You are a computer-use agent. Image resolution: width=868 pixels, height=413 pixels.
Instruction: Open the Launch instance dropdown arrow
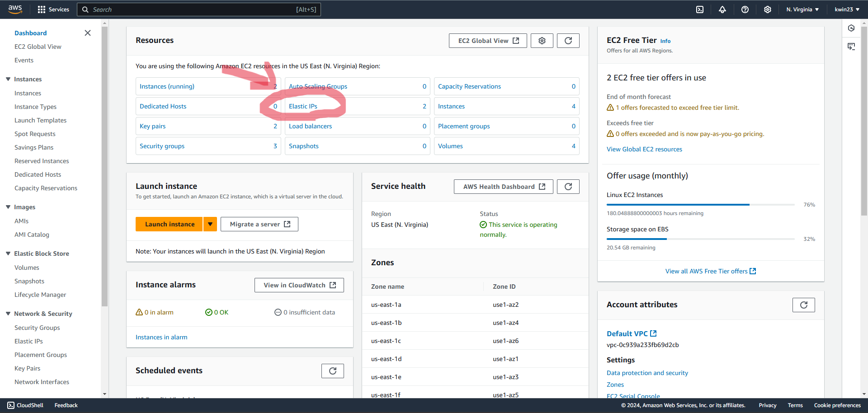(x=210, y=224)
